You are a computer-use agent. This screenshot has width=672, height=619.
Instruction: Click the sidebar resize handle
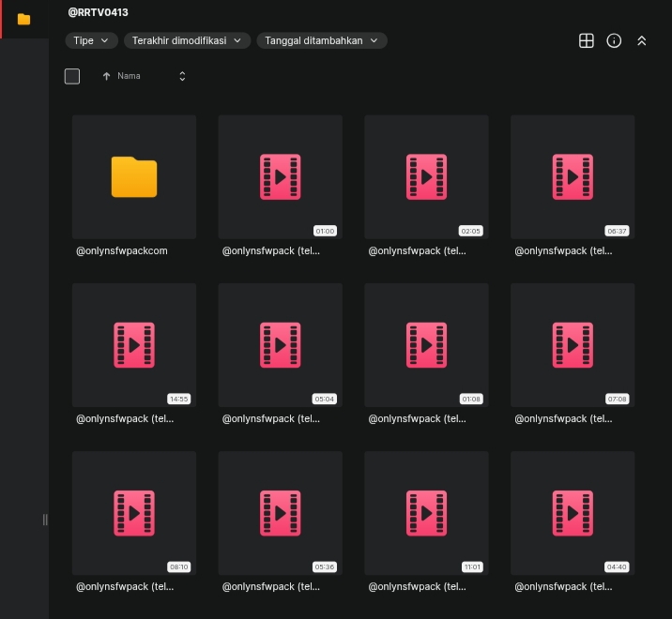click(45, 520)
